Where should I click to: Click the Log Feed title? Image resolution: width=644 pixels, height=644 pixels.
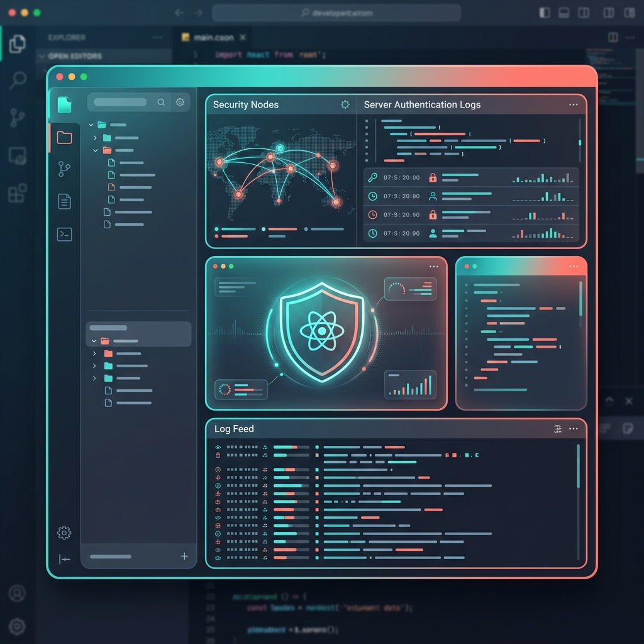click(234, 429)
